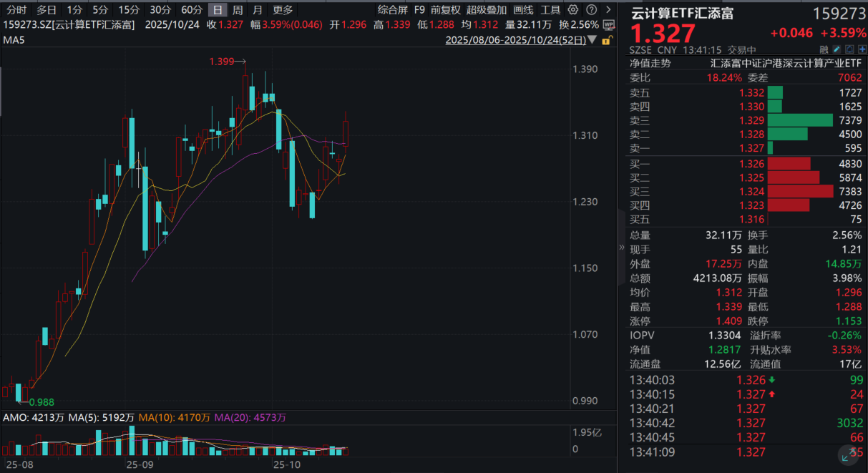Image resolution: width=868 pixels, height=473 pixels.
Task: Collapse the right quote panel splitter arrow
Action: pos(621,248)
